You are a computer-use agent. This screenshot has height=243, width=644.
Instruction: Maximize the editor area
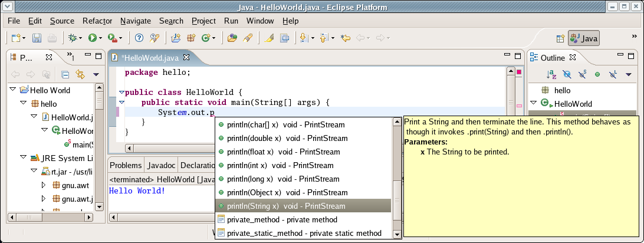(x=519, y=56)
